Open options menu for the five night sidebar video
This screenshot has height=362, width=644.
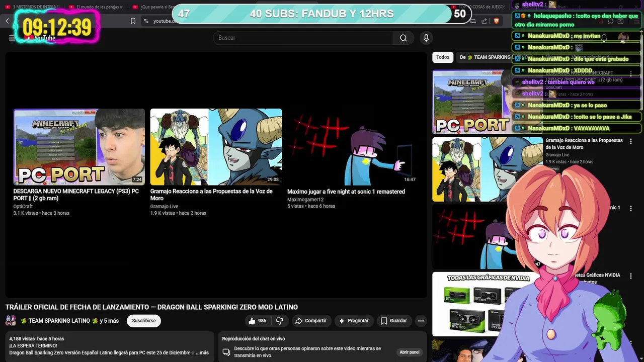[x=631, y=208]
